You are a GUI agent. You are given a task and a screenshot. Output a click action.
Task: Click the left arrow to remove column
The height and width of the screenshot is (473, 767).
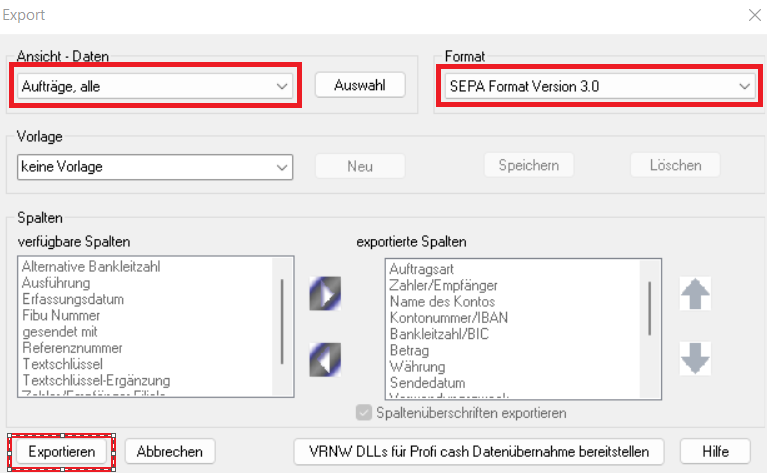325,360
